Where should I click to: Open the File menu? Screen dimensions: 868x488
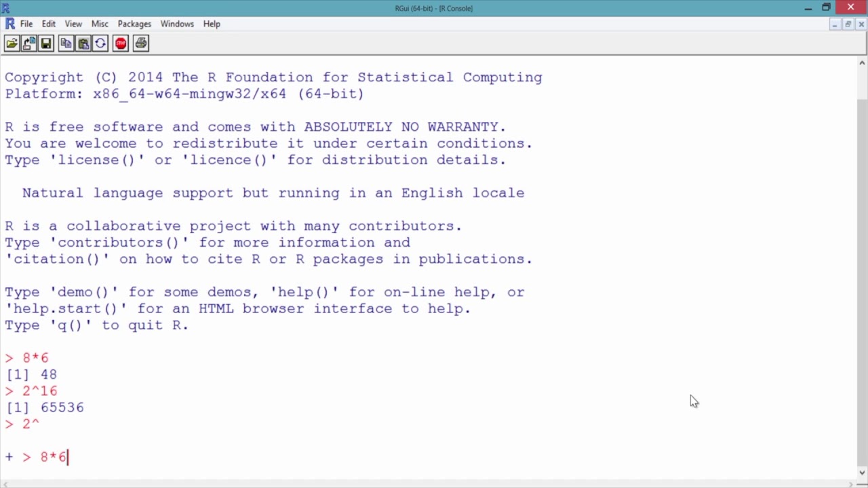click(x=26, y=24)
